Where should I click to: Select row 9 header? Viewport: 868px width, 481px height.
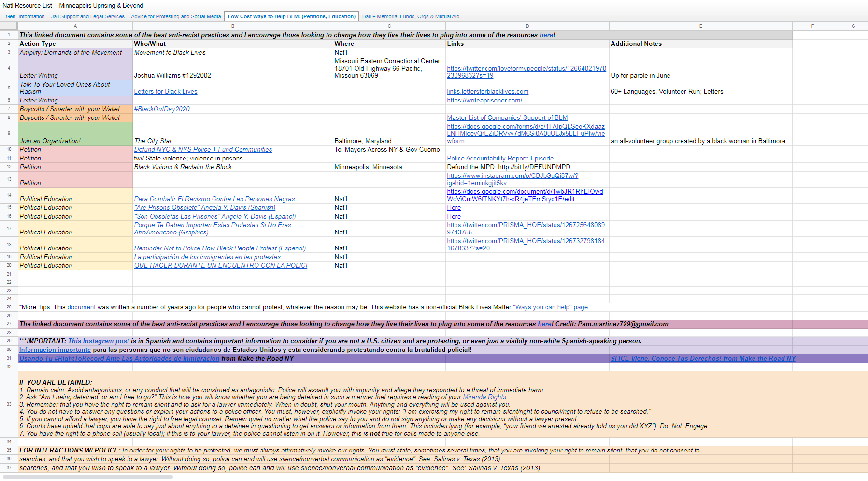tap(9, 133)
